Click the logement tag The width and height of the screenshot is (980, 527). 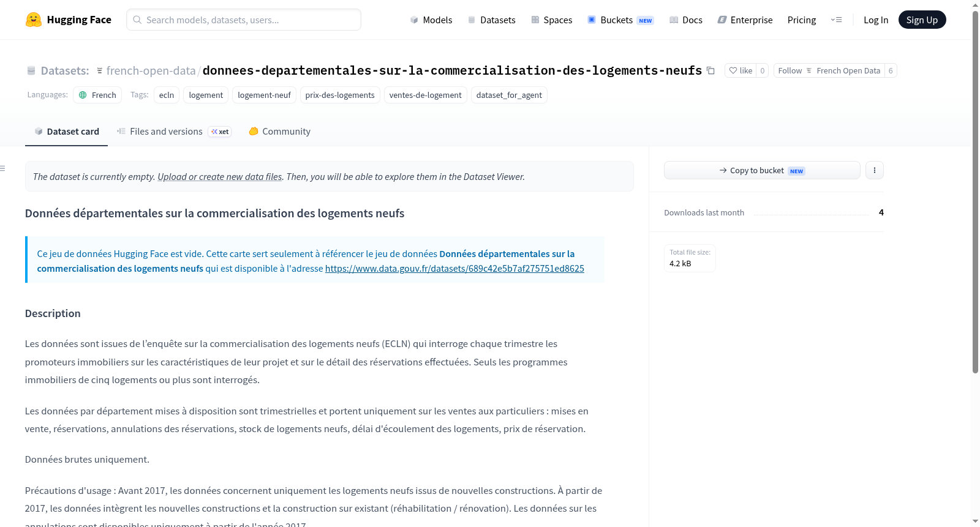(206, 95)
